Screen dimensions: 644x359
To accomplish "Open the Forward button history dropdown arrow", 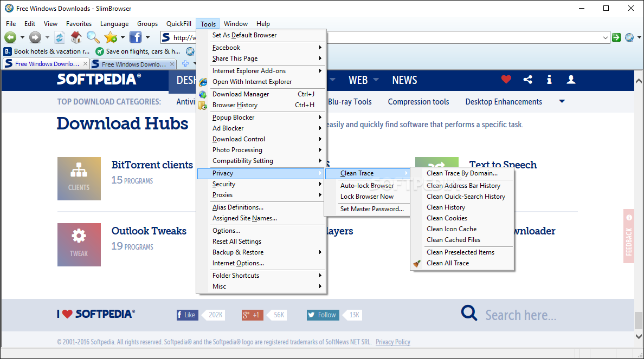I will (x=47, y=37).
